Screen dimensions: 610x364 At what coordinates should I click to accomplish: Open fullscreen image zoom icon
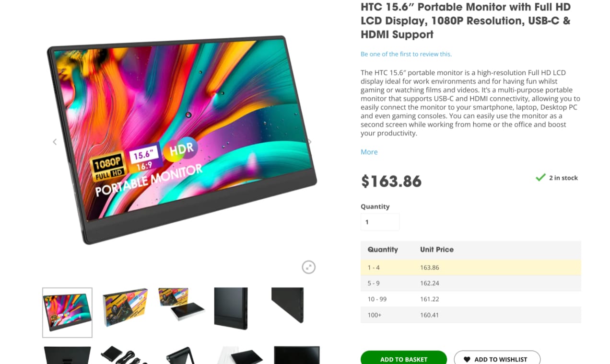308,267
